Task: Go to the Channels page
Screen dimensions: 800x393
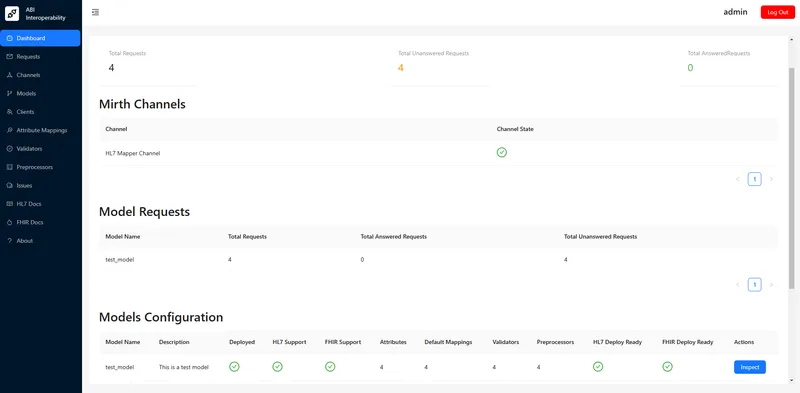Action: (40, 75)
